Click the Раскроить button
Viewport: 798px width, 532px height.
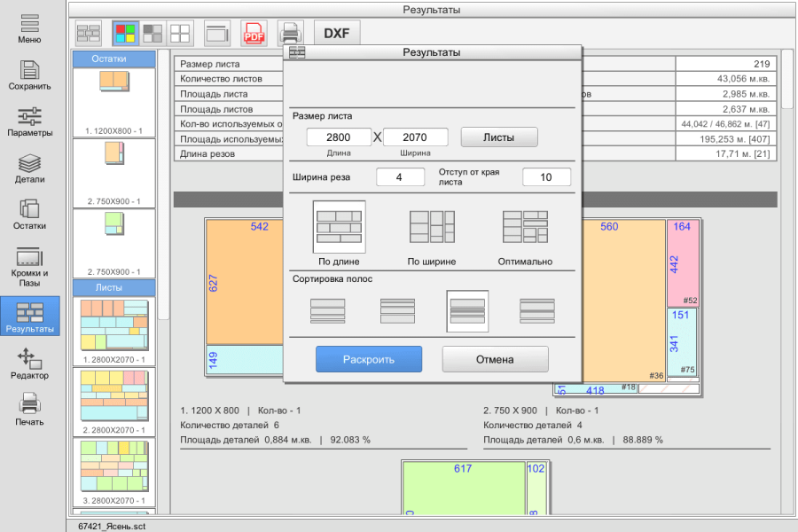(x=369, y=359)
